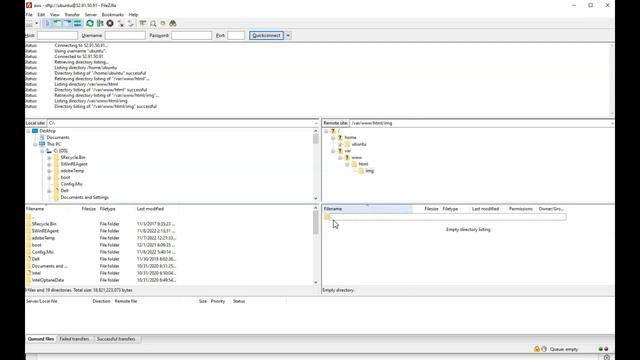Expand the $Recycle.Bin folder node
This screenshot has width=640, height=360.
point(49,158)
